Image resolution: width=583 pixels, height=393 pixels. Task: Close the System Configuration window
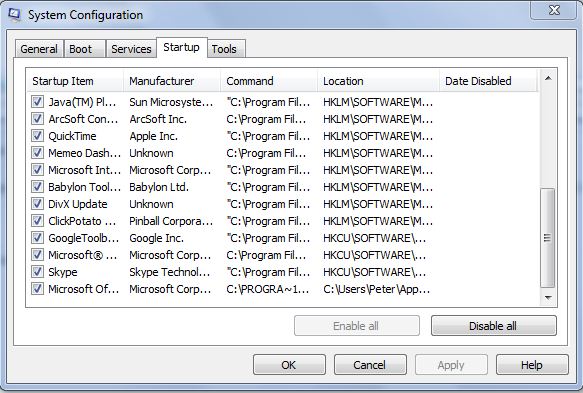coord(554,10)
